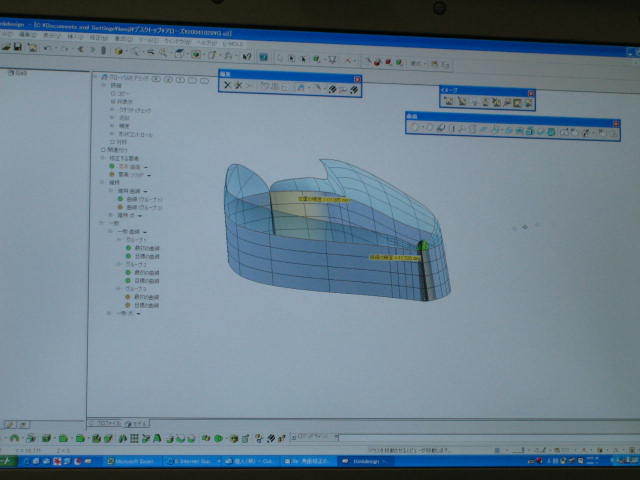This screenshot has height=480, width=640.
Task: Open the ヘルプ(H) menu
Action: (x=208, y=42)
